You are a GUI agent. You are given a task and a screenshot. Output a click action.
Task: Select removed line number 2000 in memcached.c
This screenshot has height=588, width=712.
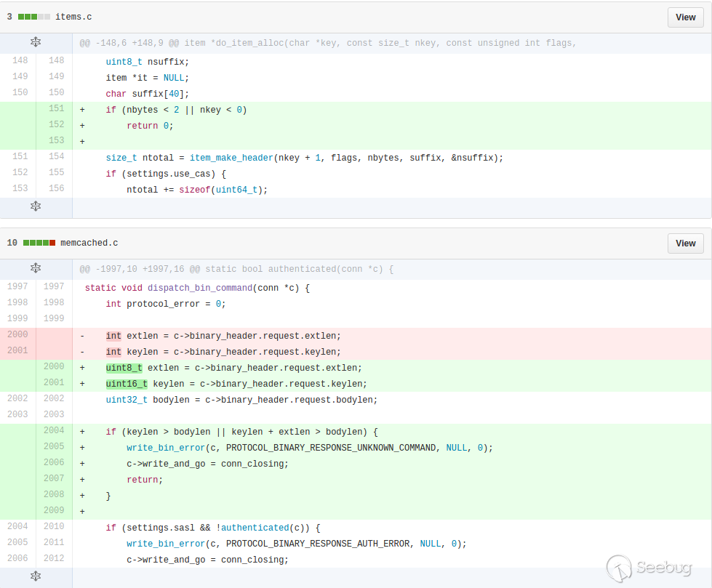pos(19,336)
